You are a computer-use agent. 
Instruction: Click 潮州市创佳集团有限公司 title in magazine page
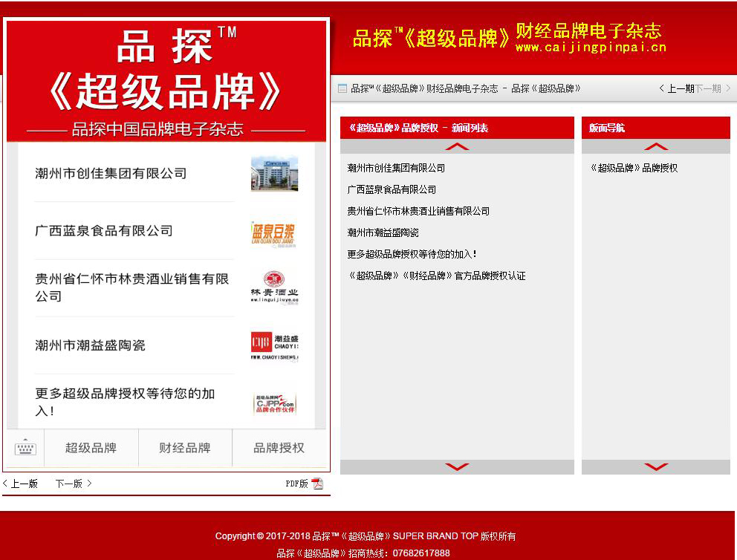click(111, 173)
